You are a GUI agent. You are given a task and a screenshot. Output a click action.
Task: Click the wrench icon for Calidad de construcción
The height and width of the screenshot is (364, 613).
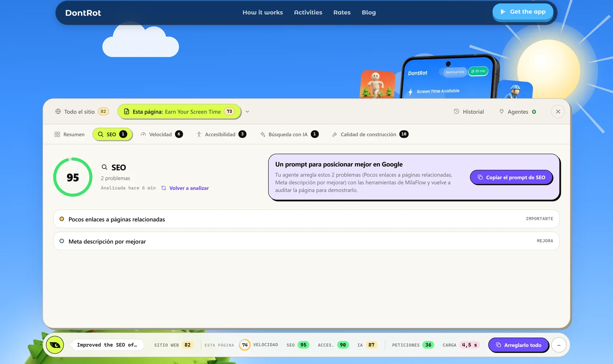coord(334,134)
